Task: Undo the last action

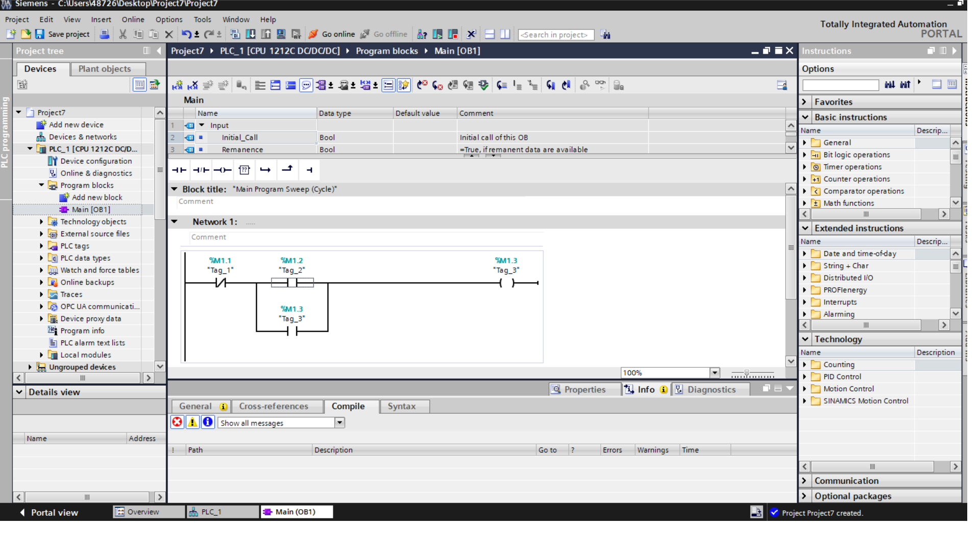Action: (186, 34)
